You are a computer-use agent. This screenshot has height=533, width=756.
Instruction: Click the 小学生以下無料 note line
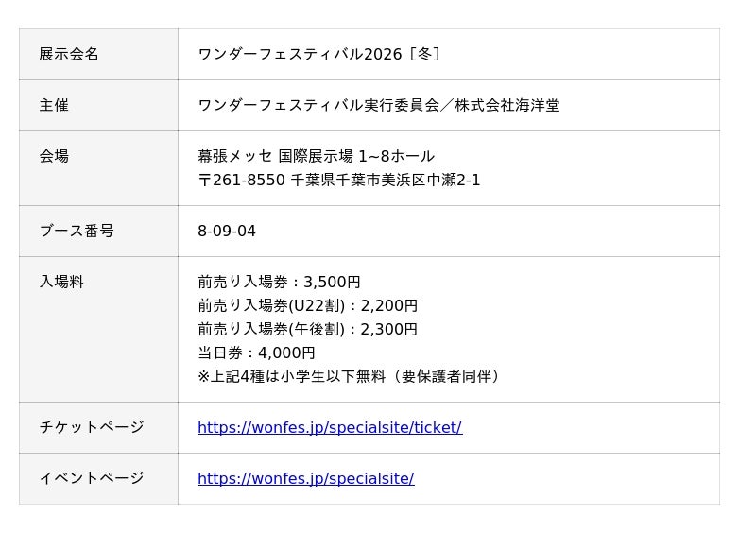pyautogui.click(x=348, y=376)
